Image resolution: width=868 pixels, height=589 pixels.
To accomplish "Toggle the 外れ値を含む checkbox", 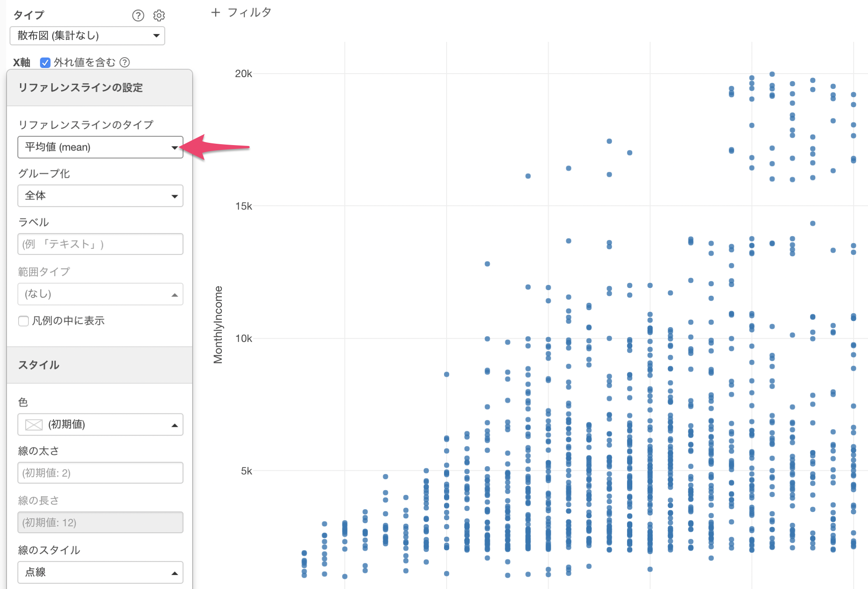I will (x=45, y=63).
